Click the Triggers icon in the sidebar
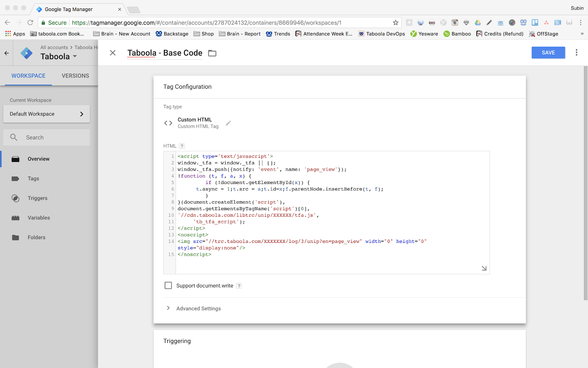Image resolution: width=588 pixels, height=368 pixels. pos(15,198)
